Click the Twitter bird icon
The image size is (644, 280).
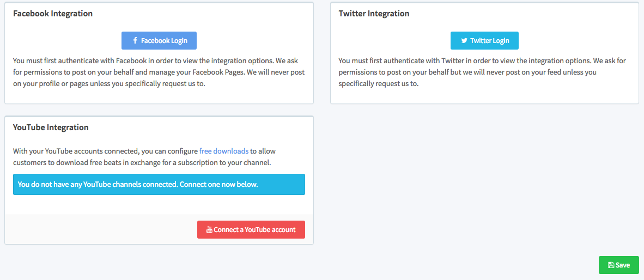464,41
